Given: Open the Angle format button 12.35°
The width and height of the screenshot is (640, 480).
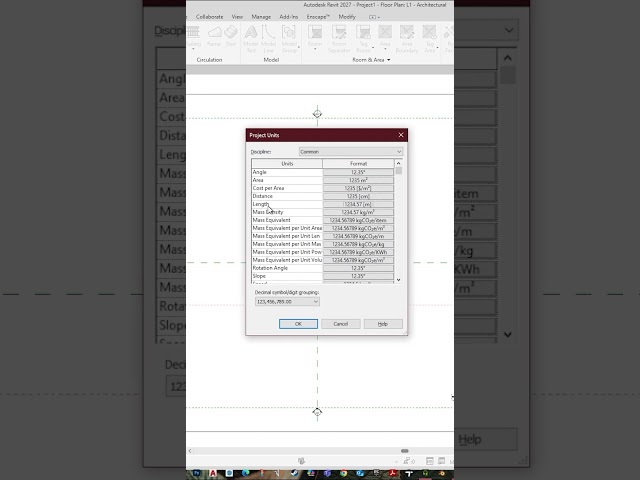Looking at the screenshot, I should coord(358,172).
